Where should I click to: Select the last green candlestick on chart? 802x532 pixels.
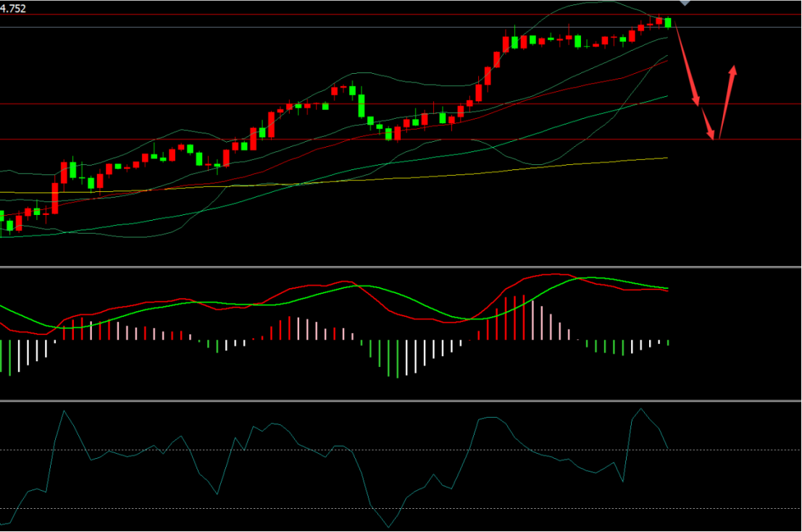pos(668,22)
